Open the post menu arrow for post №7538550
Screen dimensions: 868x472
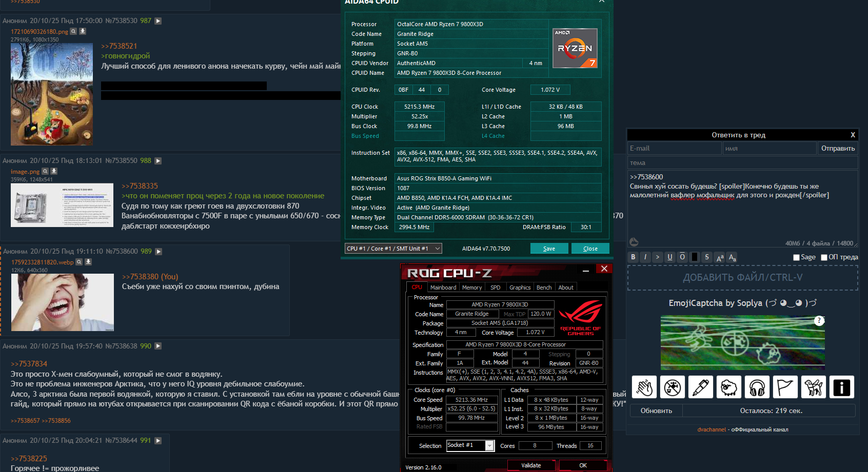(158, 161)
